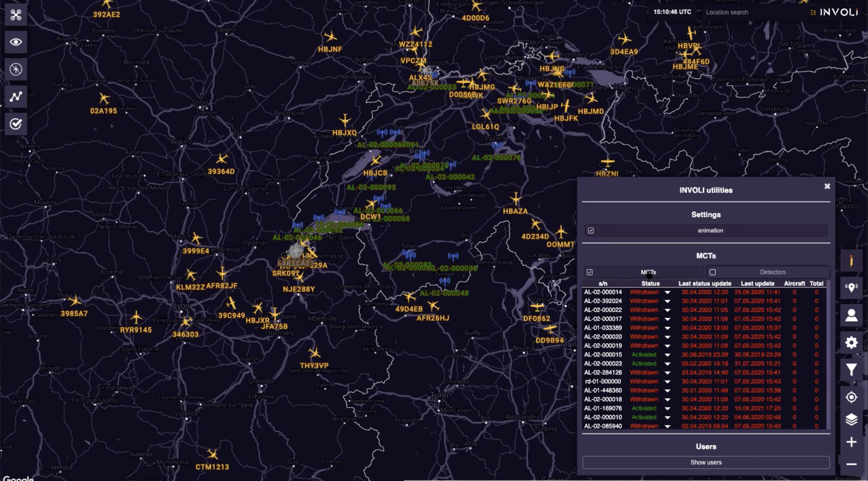Image resolution: width=868 pixels, height=481 pixels.
Task: Toggle the eye visibility tool
Action: 15,42
